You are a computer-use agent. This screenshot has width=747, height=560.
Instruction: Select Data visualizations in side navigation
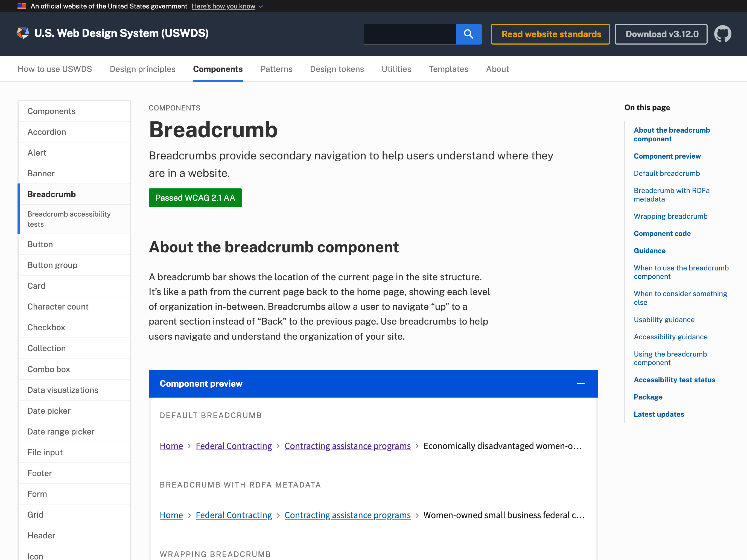pyautogui.click(x=74, y=390)
